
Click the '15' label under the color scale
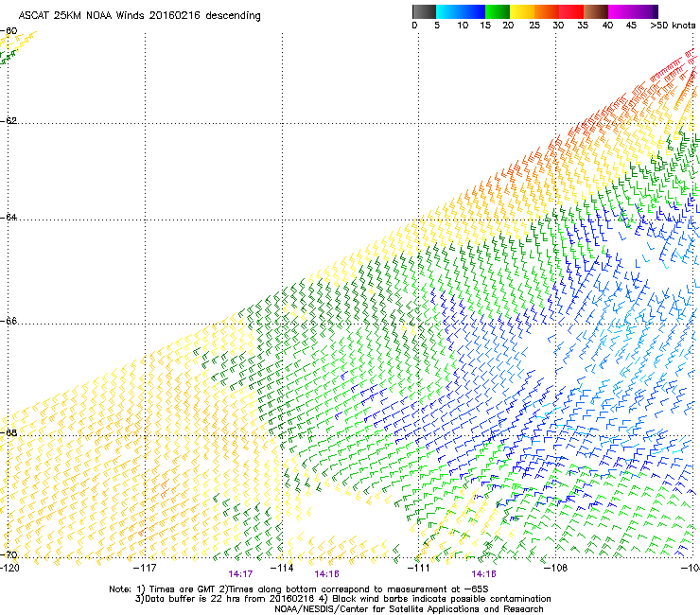(x=485, y=26)
